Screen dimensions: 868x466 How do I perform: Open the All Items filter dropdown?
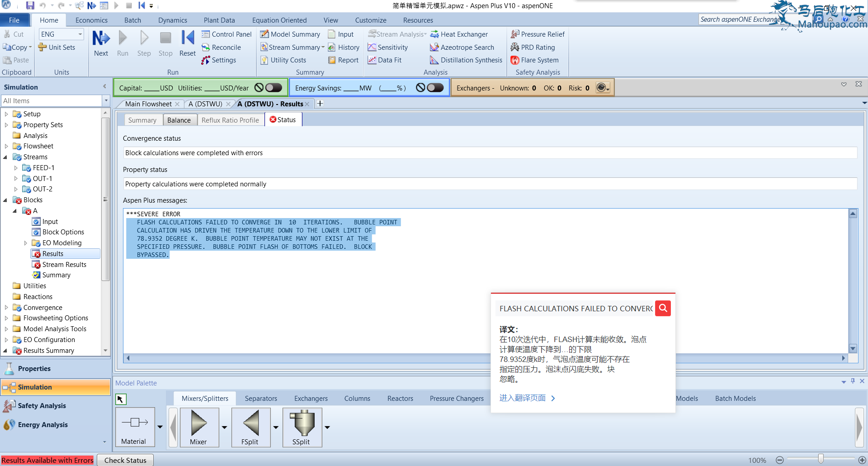pyautogui.click(x=106, y=101)
